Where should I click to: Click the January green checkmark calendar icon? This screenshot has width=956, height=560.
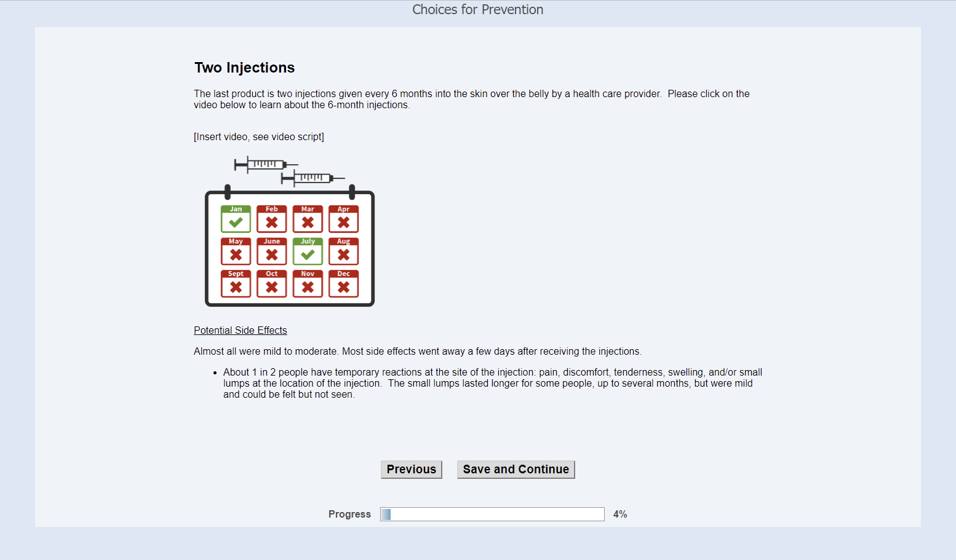click(x=236, y=219)
